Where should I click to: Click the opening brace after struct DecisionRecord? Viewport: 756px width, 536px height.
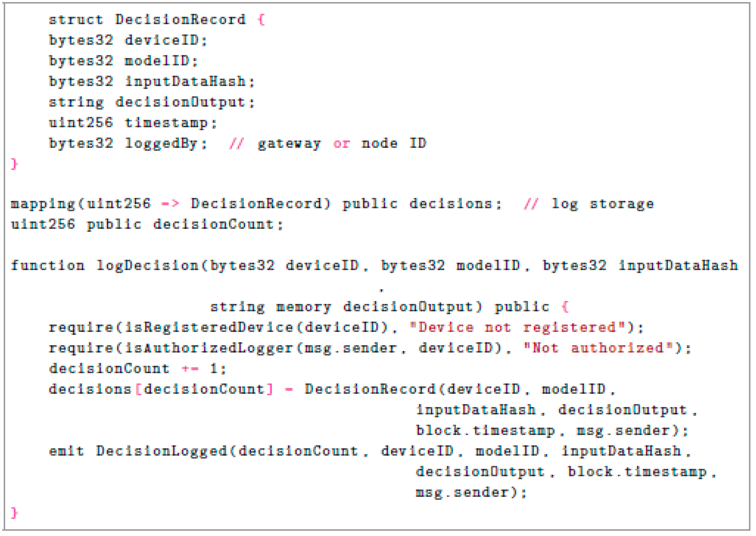[261, 20]
